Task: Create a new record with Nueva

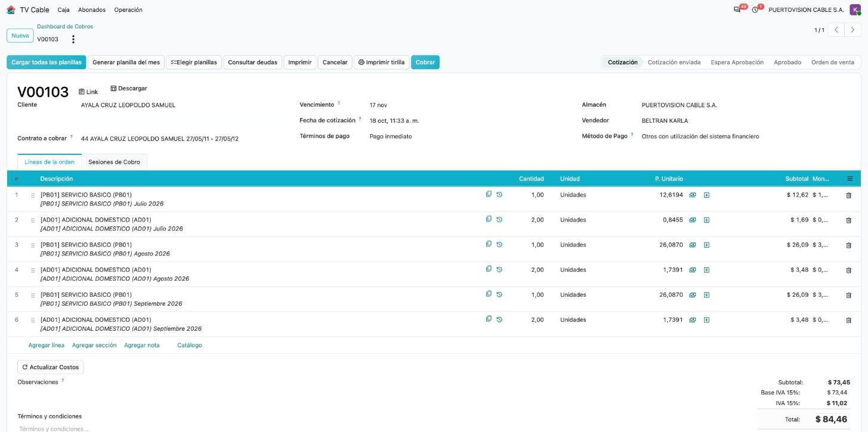Action: (x=20, y=36)
